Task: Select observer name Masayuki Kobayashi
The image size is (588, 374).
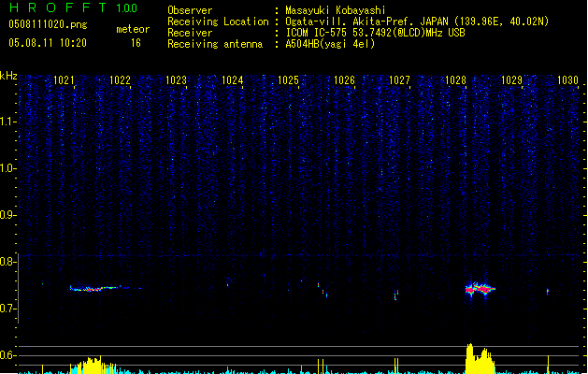Action: (336, 10)
